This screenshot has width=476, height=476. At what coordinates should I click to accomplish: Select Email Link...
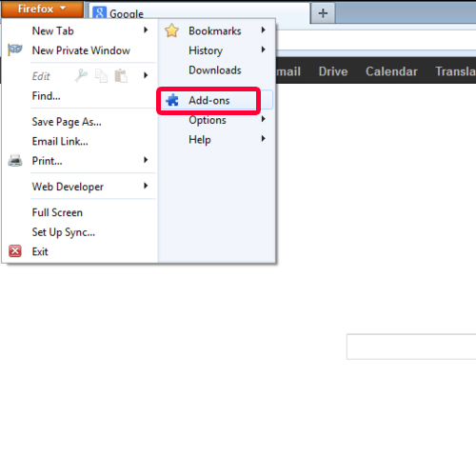tap(60, 141)
